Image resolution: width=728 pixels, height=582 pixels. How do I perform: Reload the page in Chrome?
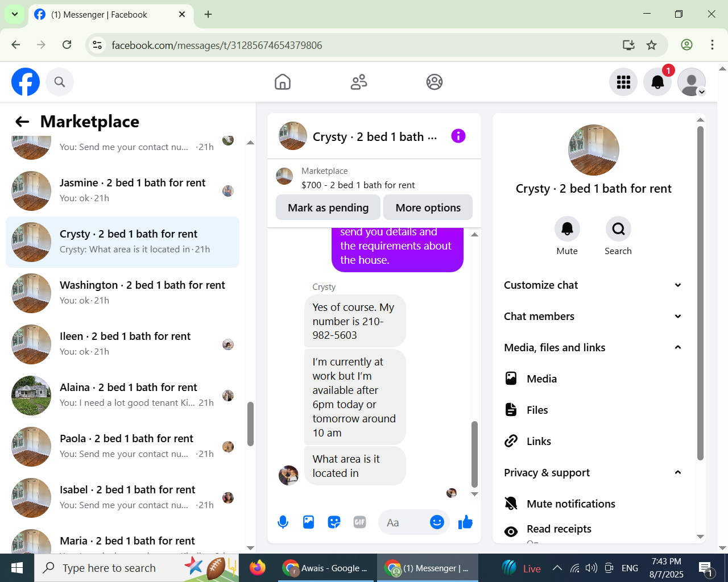[x=67, y=45]
